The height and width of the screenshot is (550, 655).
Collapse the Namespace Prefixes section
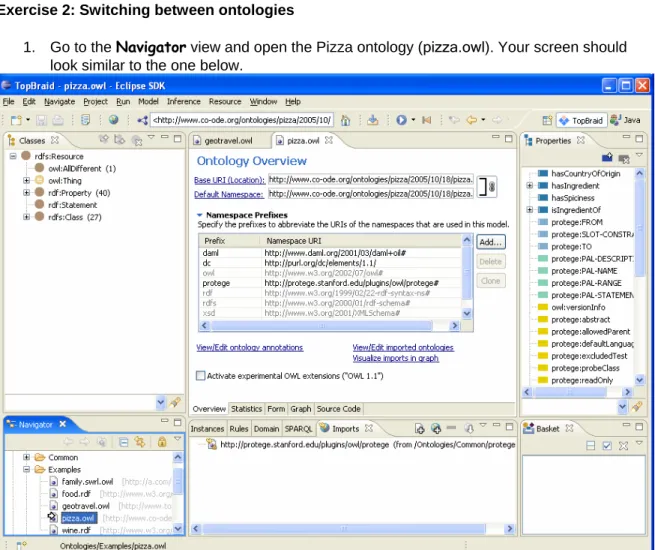[x=200, y=215]
